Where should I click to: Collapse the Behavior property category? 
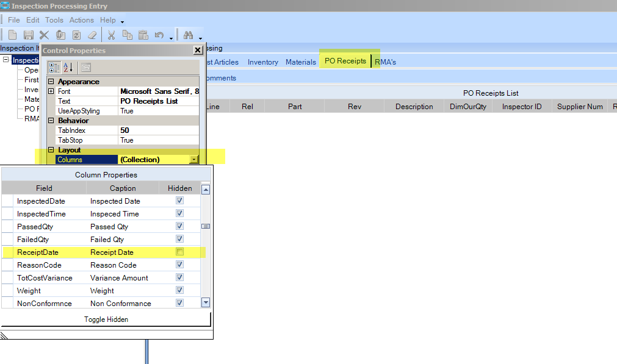(51, 121)
